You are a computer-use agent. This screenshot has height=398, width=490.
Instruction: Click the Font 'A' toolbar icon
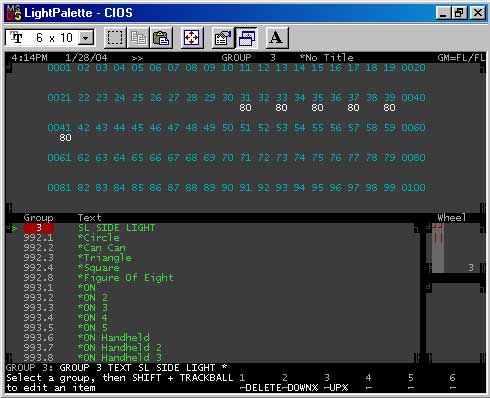click(x=276, y=38)
